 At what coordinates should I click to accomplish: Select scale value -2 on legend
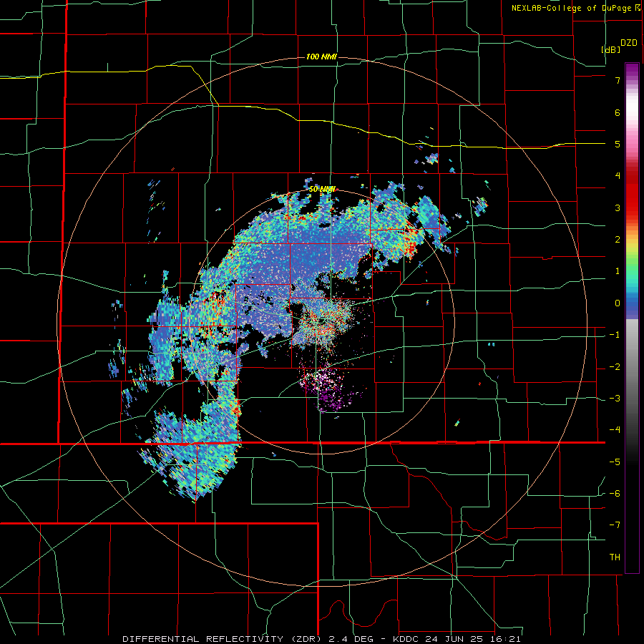[x=615, y=367]
